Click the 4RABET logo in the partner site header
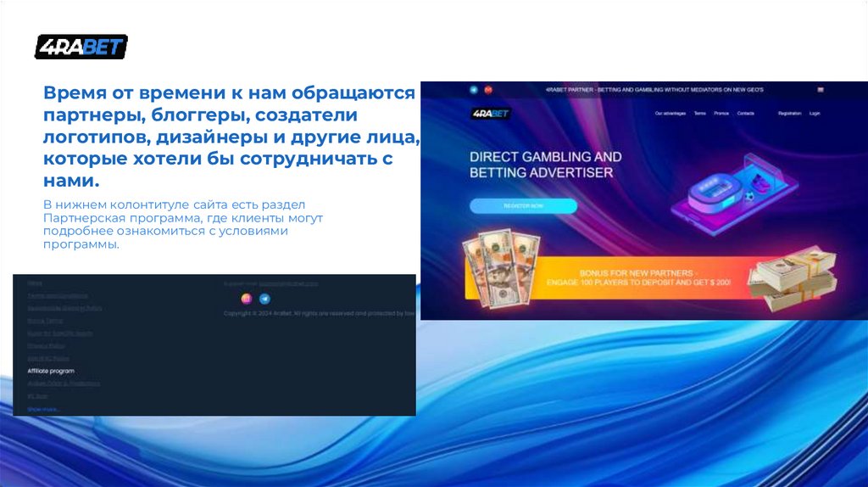 [491, 114]
